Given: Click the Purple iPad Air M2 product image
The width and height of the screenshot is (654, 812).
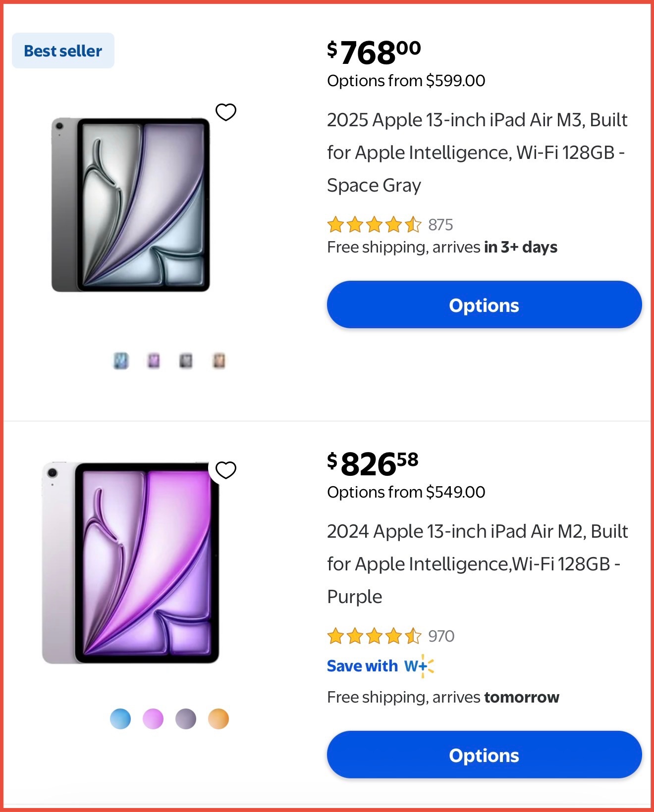Looking at the screenshot, I should click(131, 563).
